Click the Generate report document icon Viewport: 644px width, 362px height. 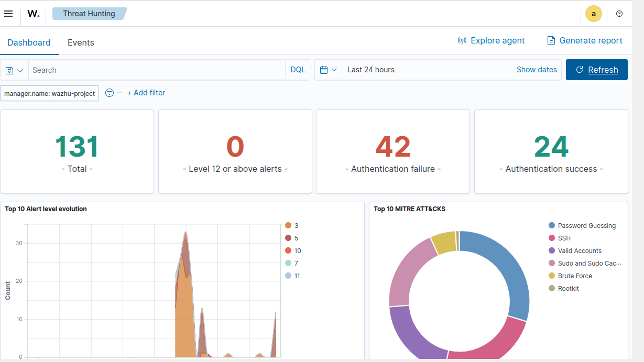(x=551, y=40)
